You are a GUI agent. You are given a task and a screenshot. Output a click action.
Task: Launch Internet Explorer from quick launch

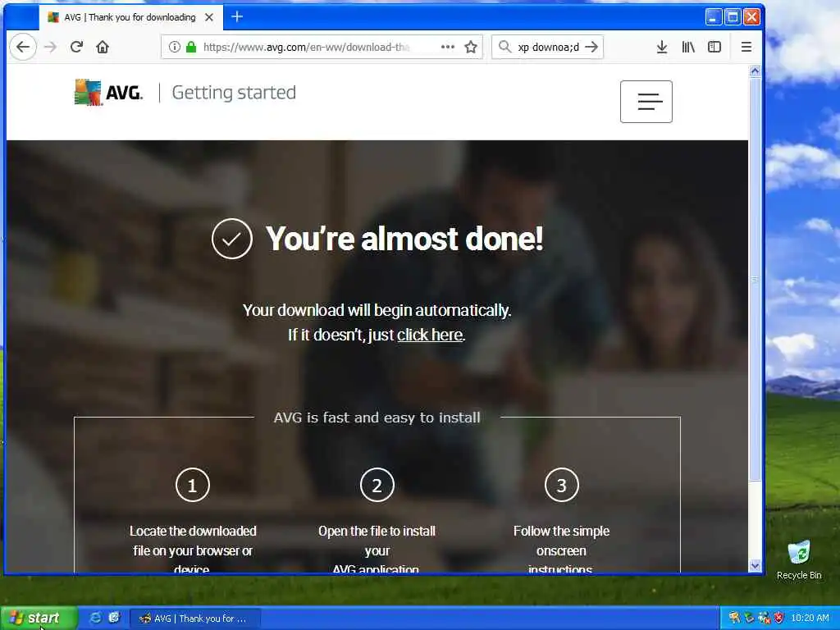pyautogui.click(x=95, y=618)
